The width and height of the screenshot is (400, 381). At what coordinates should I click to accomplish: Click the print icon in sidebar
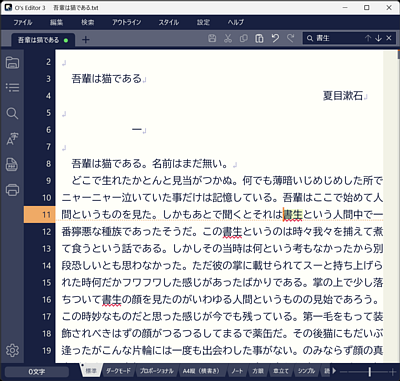pos(12,190)
